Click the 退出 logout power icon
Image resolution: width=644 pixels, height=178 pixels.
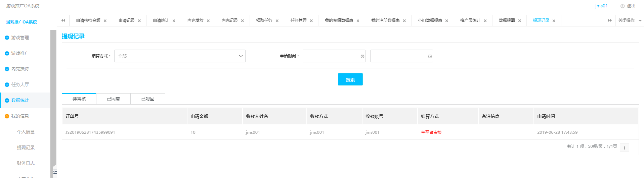[x=622, y=6]
